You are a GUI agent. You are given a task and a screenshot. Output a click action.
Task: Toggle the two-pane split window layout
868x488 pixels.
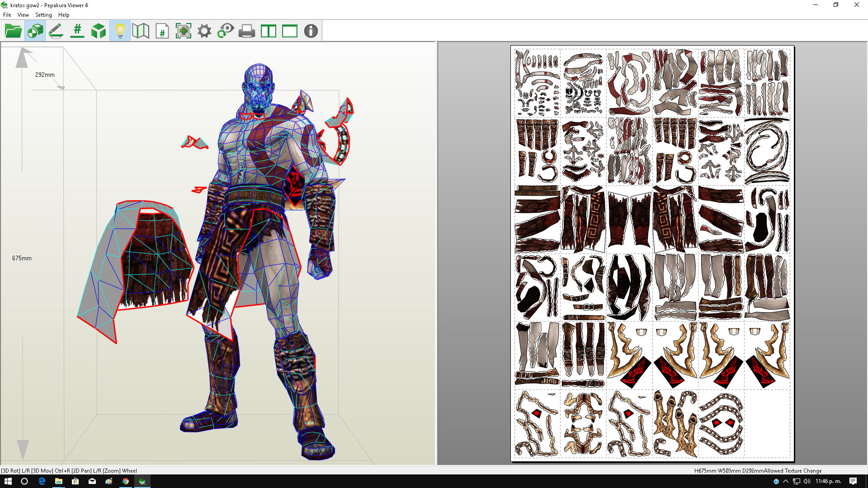(x=268, y=31)
